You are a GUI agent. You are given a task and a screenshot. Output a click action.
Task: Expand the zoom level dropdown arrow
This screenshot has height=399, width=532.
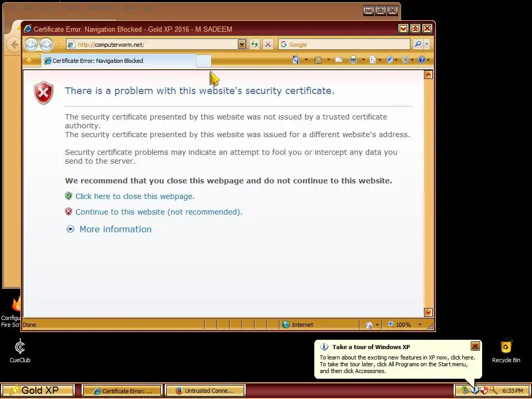(420, 325)
